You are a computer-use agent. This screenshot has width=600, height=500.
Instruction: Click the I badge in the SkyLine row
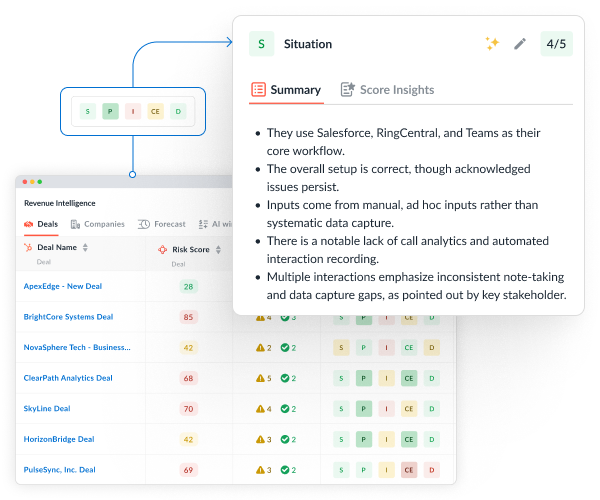coord(386,409)
